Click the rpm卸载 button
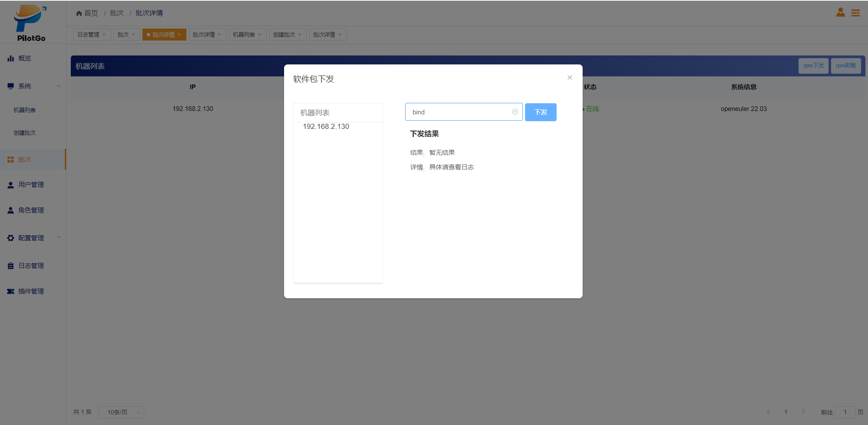This screenshot has width=868, height=425. [x=845, y=66]
